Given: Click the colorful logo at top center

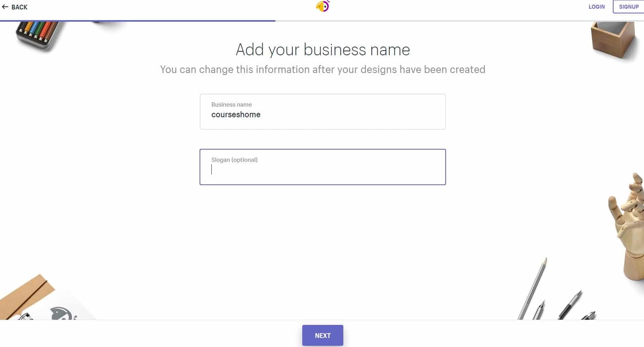Looking at the screenshot, I should coord(322,6).
